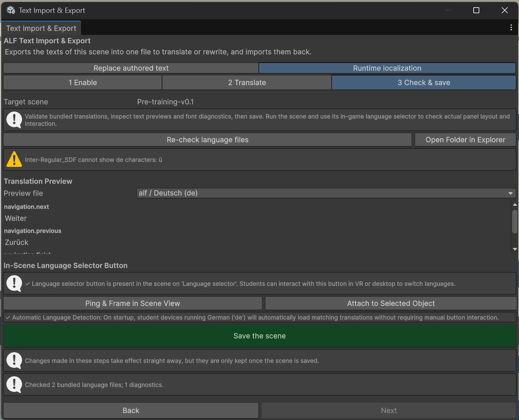Go to step 2 Translate
Image resolution: width=519 pixels, height=420 pixels.
[247, 83]
